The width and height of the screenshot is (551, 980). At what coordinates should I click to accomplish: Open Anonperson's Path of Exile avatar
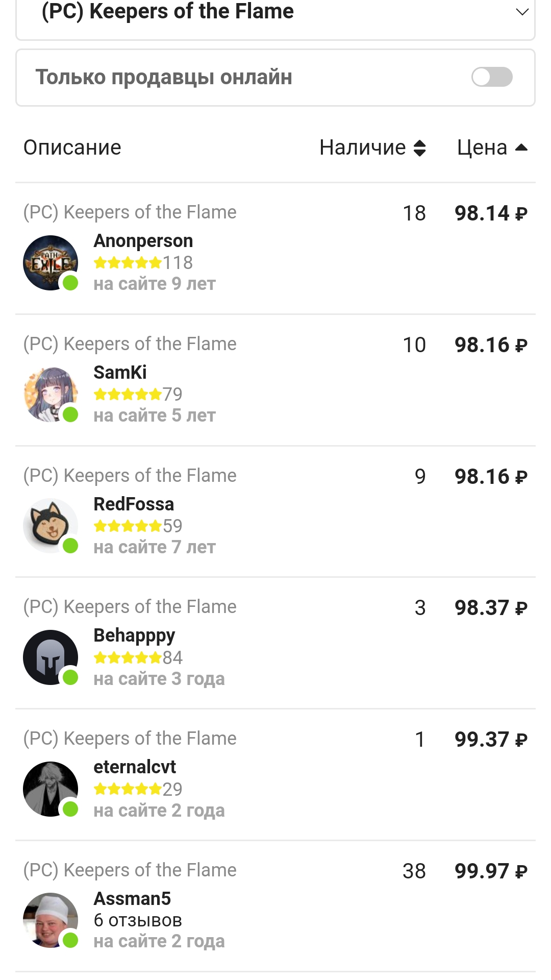click(x=50, y=263)
